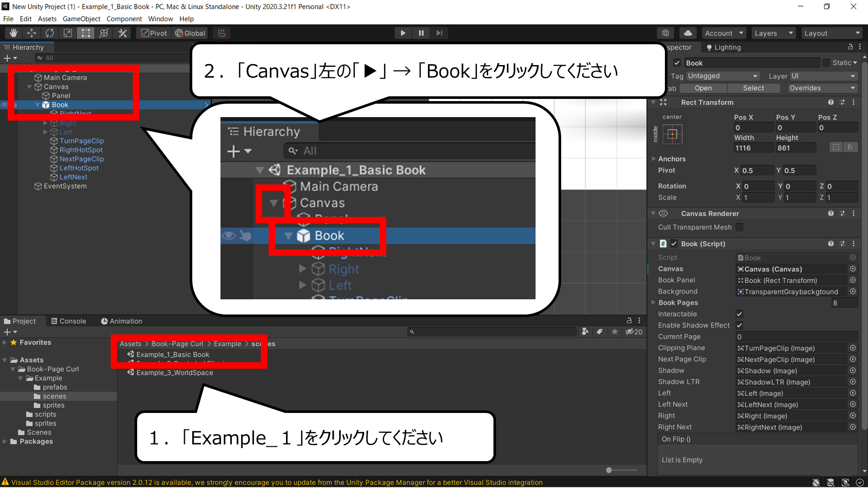Open Unity Collaborate icon
The width and height of the screenshot is (868, 488).
point(665,33)
